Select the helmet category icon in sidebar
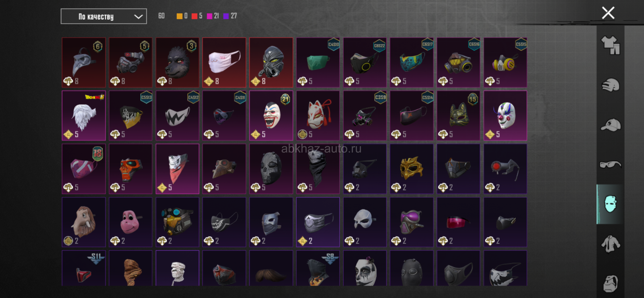 click(x=610, y=85)
